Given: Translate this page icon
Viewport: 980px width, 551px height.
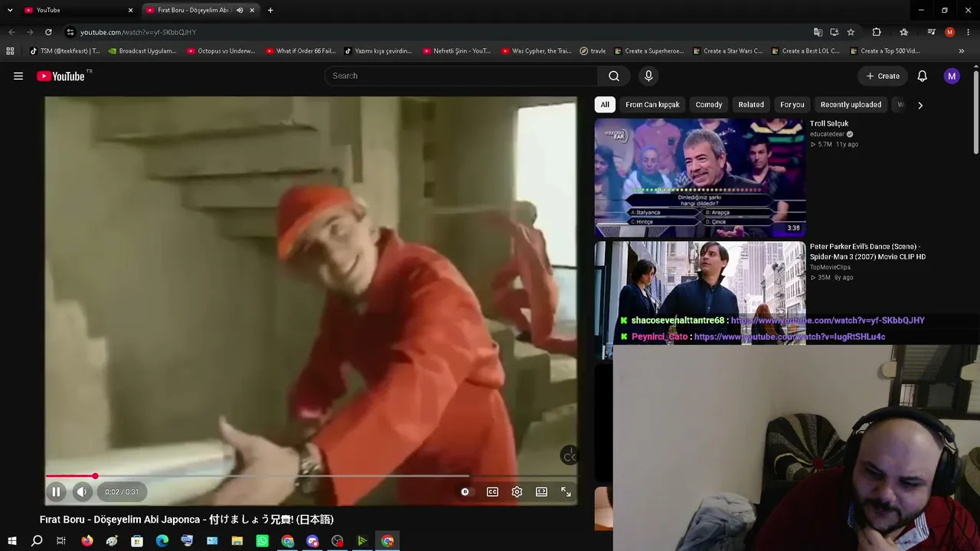Looking at the screenshot, I should [818, 32].
